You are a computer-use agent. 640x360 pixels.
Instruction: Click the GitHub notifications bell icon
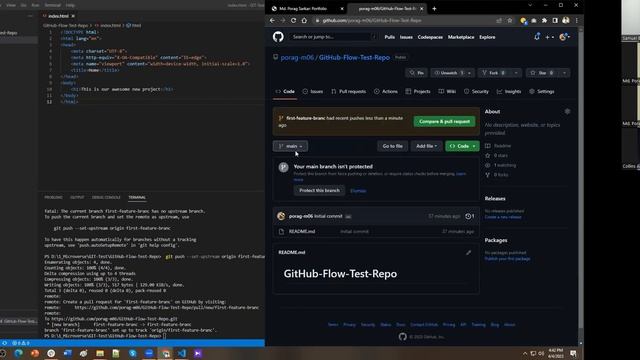click(x=537, y=37)
